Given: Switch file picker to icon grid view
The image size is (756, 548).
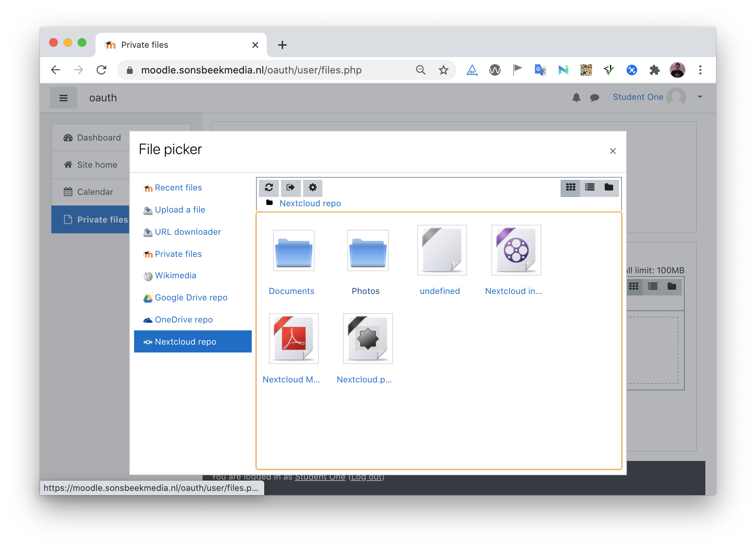Looking at the screenshot, I should click(x=571, y=187).
